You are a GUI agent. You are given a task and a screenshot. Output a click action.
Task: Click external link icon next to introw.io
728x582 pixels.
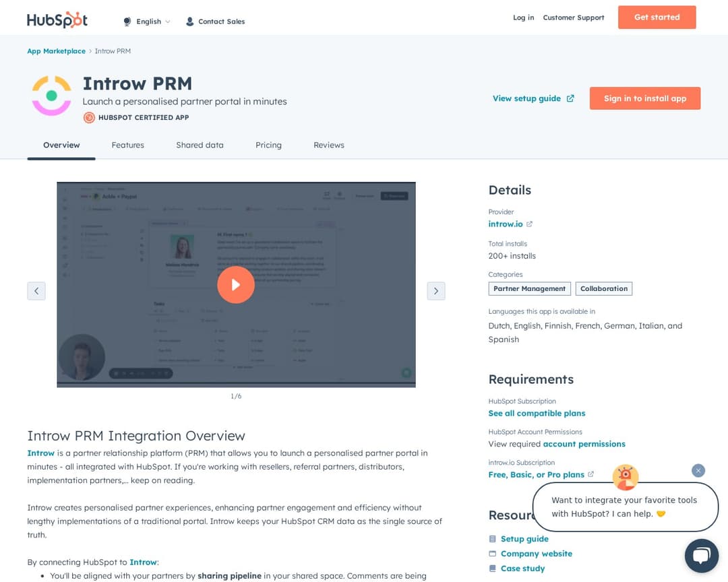[529, 224]
